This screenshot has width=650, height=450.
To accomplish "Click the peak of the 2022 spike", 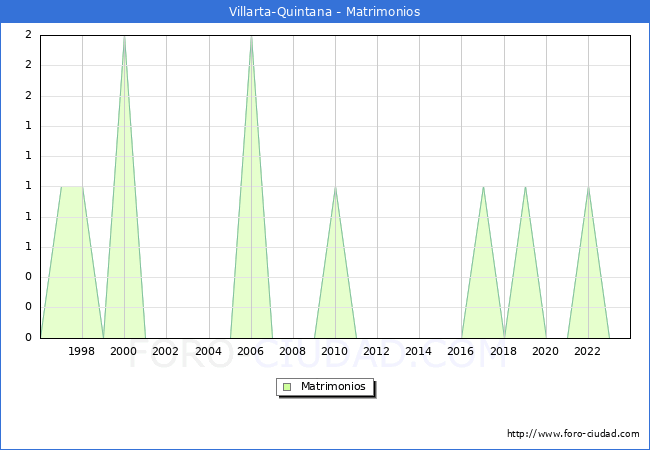I will (x=588, y=187).
